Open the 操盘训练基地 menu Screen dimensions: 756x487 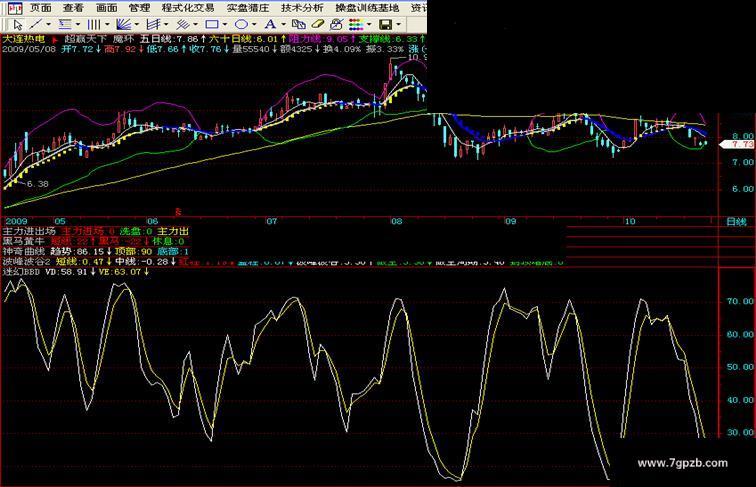click(367, 8)
